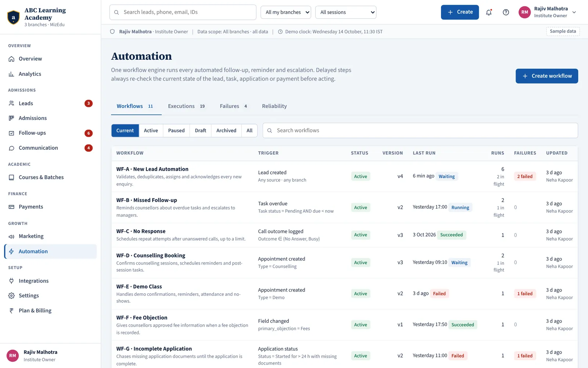Screen dimensions: 588x368
Task: Click the Succeeded status of WF-F
Action: pyautogui.click(x=463, y=325)
